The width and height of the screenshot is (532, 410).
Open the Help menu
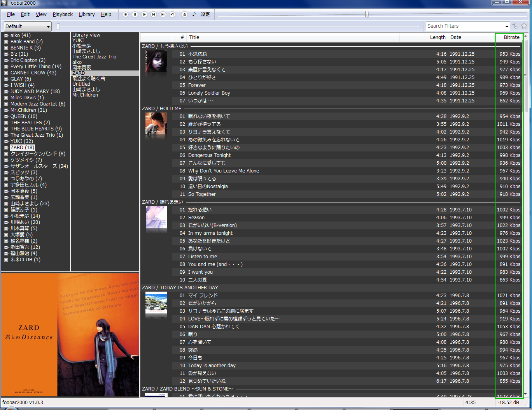tap(106, 14)
